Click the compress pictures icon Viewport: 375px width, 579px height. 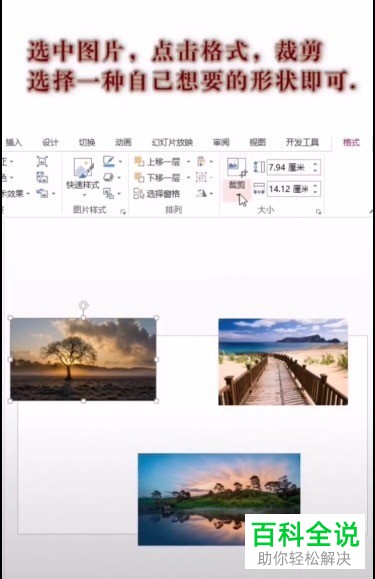(x=42, y=161)
